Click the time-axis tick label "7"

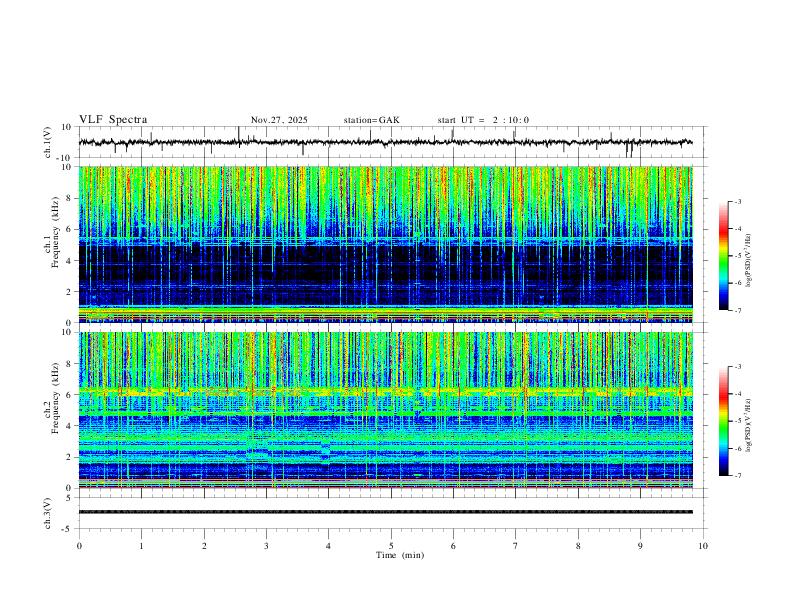click(516, 546)
